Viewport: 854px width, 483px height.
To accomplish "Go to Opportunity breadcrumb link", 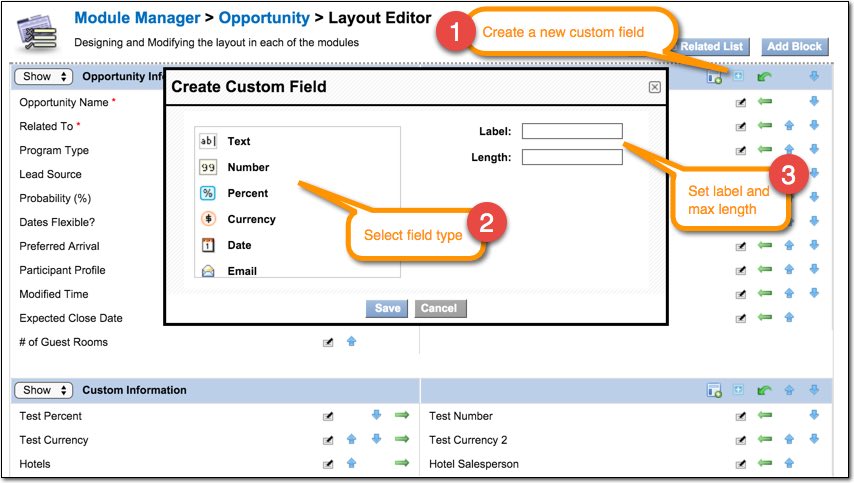I will point(264,18).
